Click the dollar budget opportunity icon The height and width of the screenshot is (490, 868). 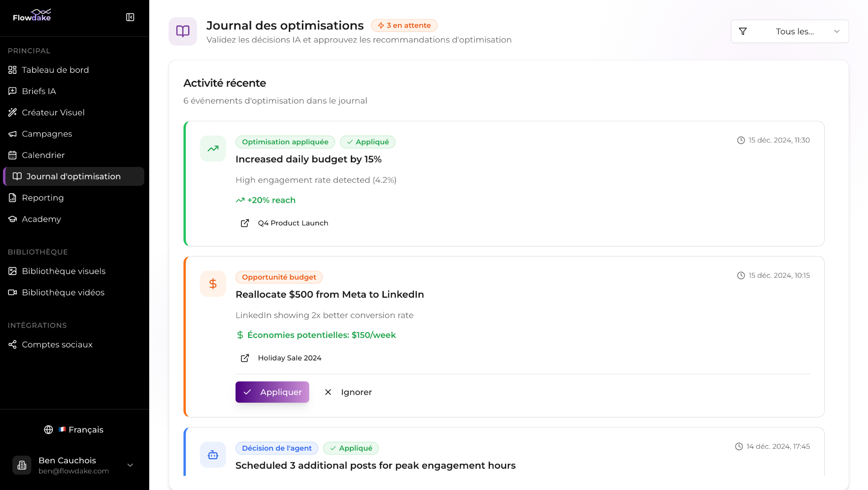tap(213, 284)
